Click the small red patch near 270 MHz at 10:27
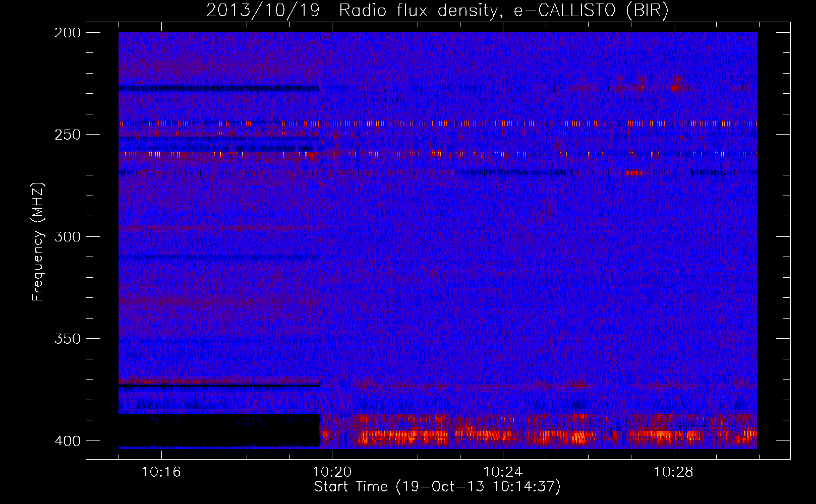816x504 pixels. (x=634, y=173)
